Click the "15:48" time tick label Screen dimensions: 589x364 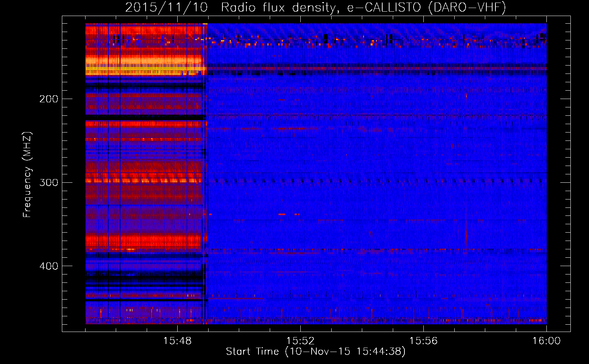(177, 341)
